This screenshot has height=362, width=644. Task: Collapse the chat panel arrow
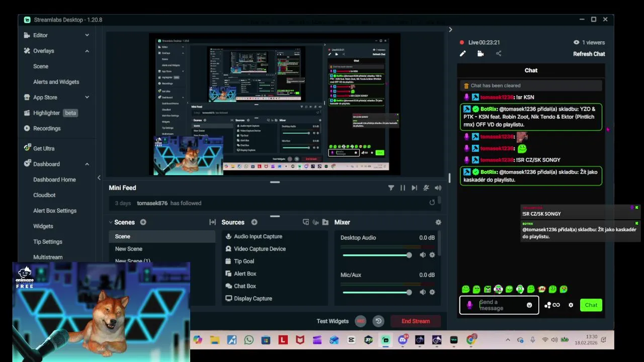point(450,30)
